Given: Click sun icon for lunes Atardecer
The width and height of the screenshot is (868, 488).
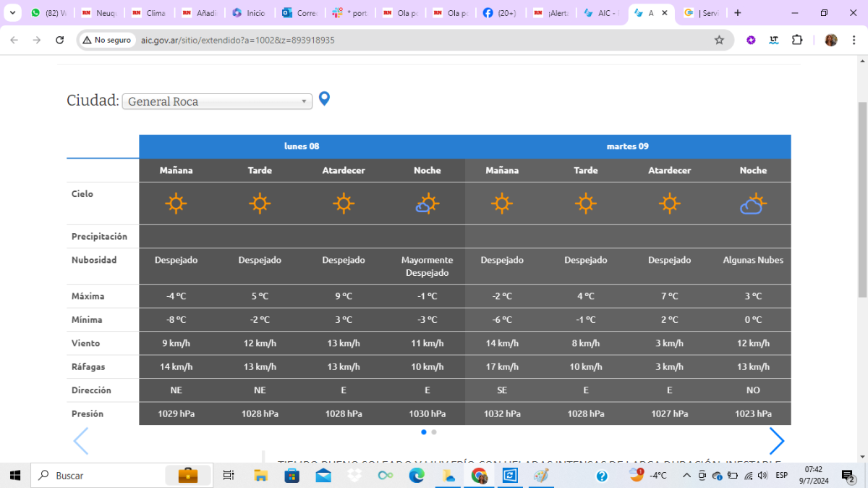Looking at the screenshot, I should point(344,203).
